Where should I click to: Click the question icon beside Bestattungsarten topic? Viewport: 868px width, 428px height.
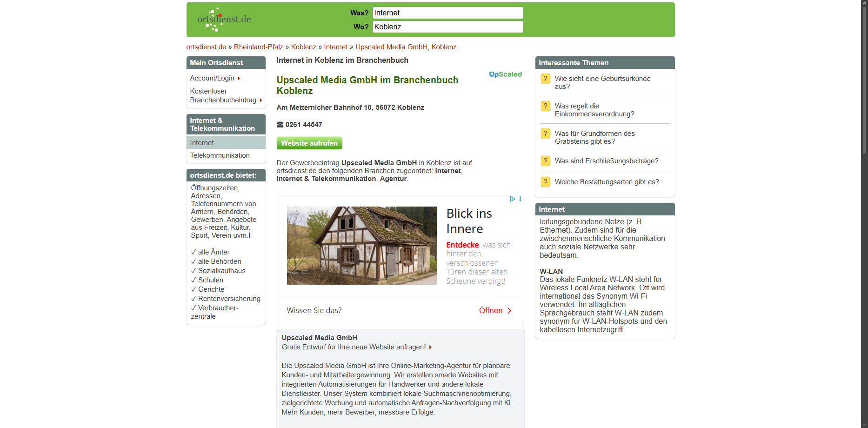(546, 182)
